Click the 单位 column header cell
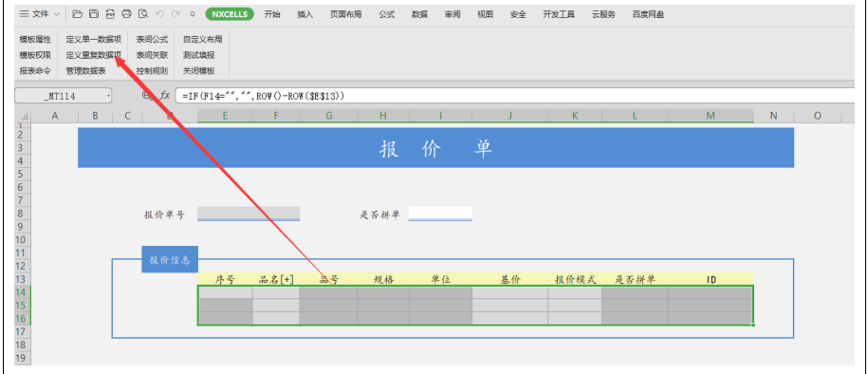Image resolution: width=868 pixels, height=374 pixels. coord(441,279)
